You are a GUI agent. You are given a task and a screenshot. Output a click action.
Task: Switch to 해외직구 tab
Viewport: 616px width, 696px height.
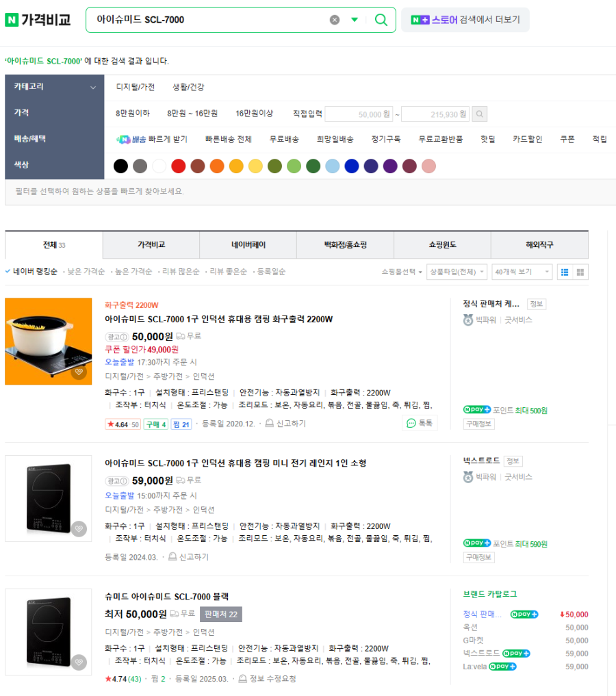pyautogui.click(x=539, y=245)
